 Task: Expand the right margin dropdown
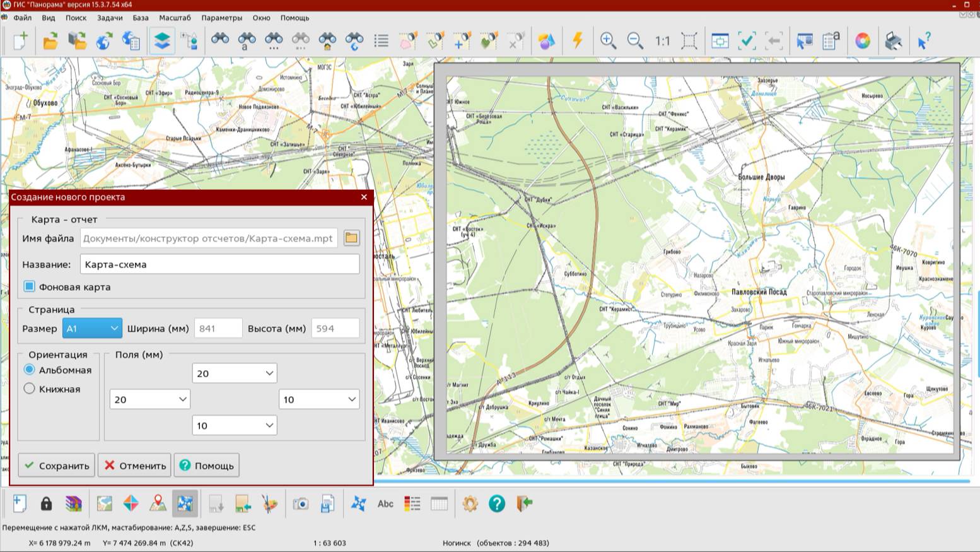[x=319, y=399]
